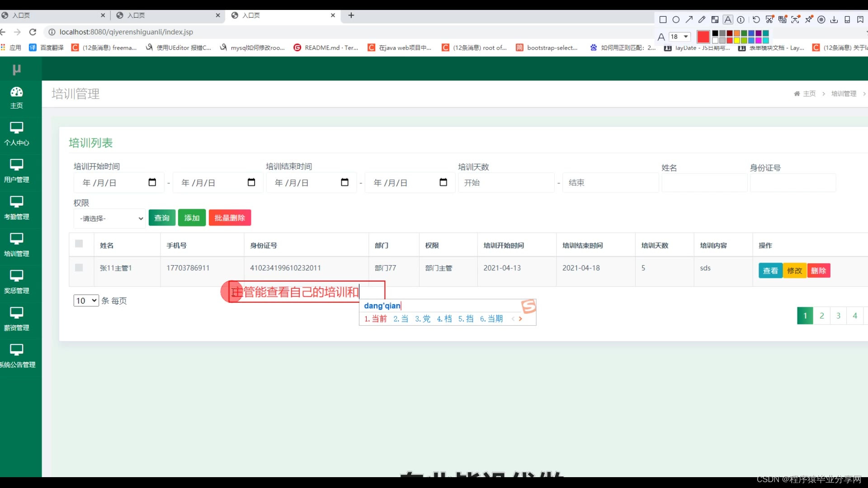Select the rectangle annotation tool
This screenshot has height=488, width=868.
click(x=663, y=20)
